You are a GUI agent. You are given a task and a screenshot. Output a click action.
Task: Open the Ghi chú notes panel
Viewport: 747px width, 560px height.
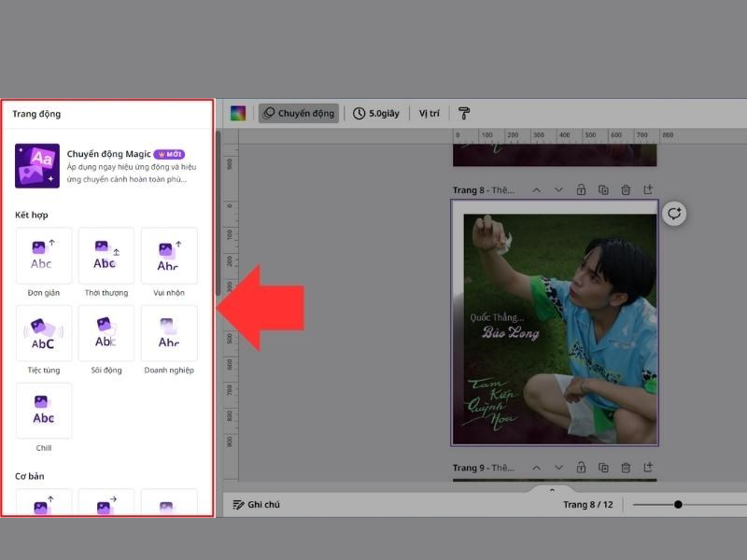click(x=257, y=505)
